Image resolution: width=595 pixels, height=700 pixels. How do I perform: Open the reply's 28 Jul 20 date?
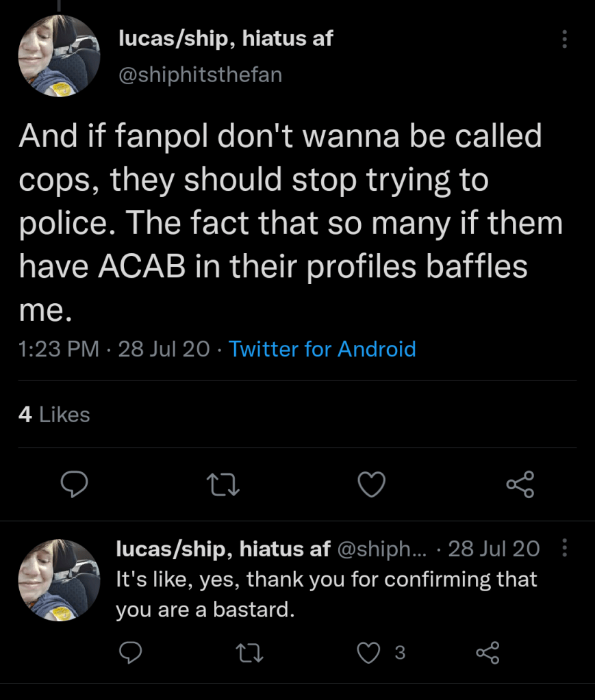tap(493, 548)
